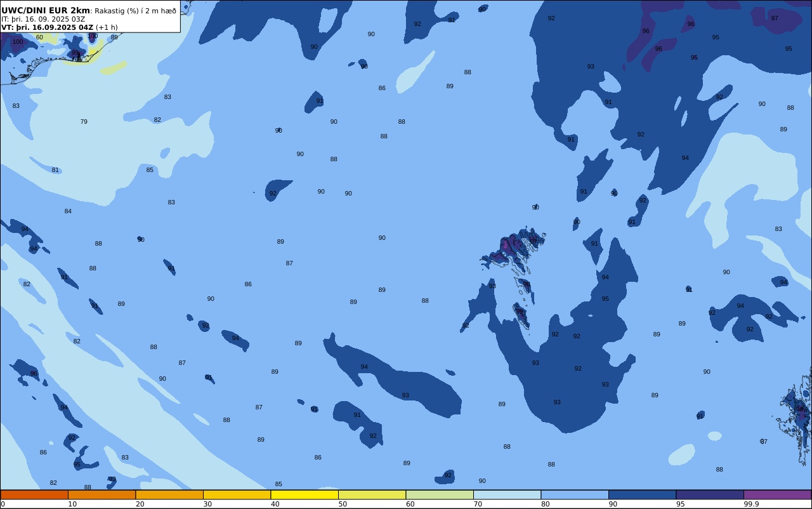Click the '(+1 h)' forecast offset text
This screenshot has width=812, height=509.
[x=107, y=27]
